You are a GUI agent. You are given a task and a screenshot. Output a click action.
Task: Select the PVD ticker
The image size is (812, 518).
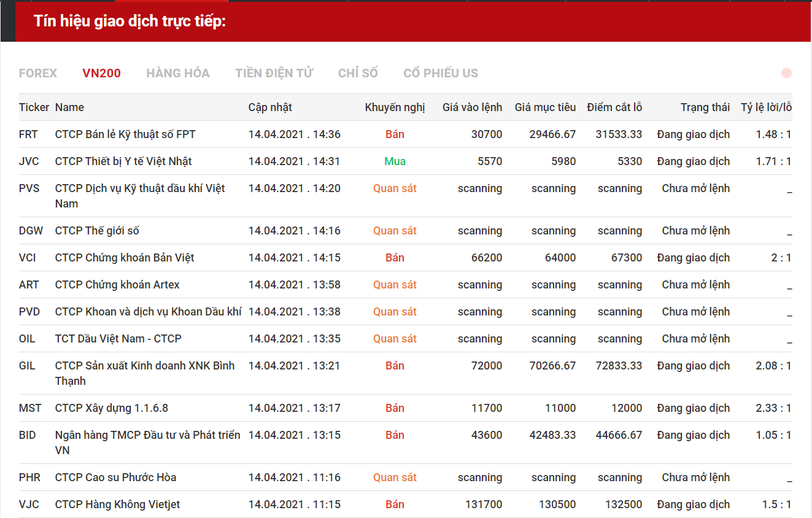click(29, 312)
